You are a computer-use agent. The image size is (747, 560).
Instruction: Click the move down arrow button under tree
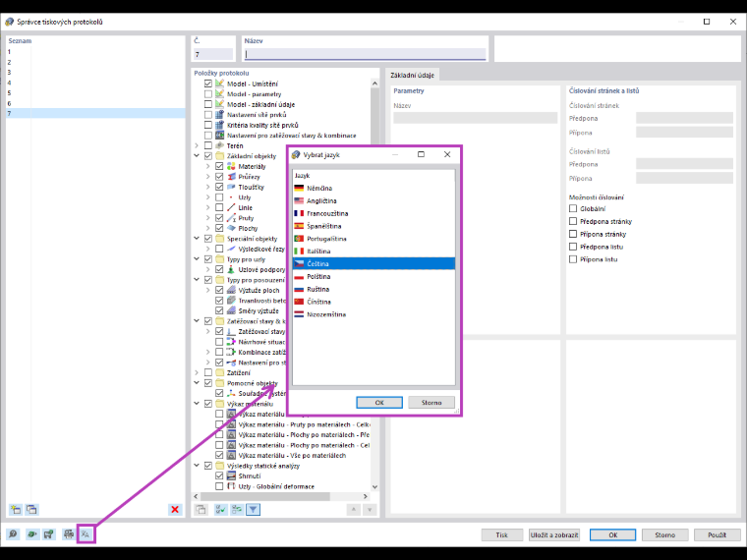pyautogui.click(x=370, y=510)
